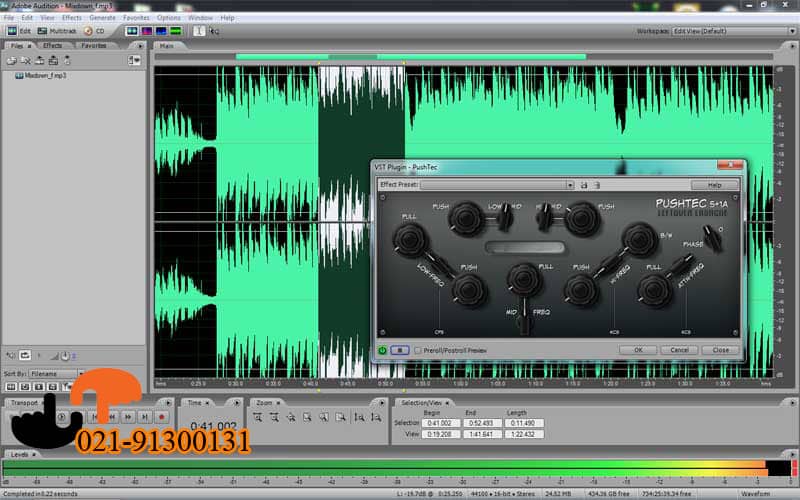The width and height of the screenshot is (800, 500).
Task: Zoom out horizontally icon in Zoom panel
Action: (x=274, y=417)
